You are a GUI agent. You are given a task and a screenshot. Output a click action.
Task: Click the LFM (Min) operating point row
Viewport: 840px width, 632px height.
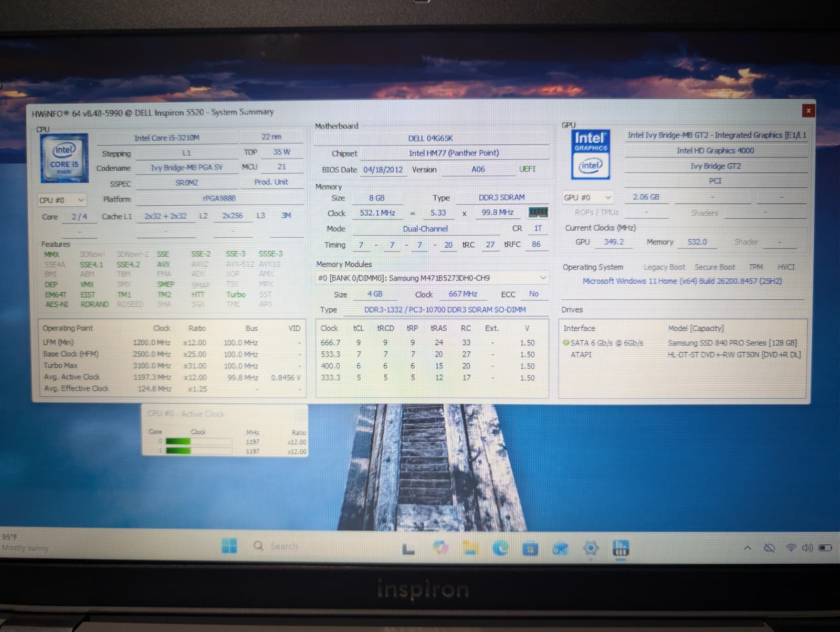pos(172,342)
